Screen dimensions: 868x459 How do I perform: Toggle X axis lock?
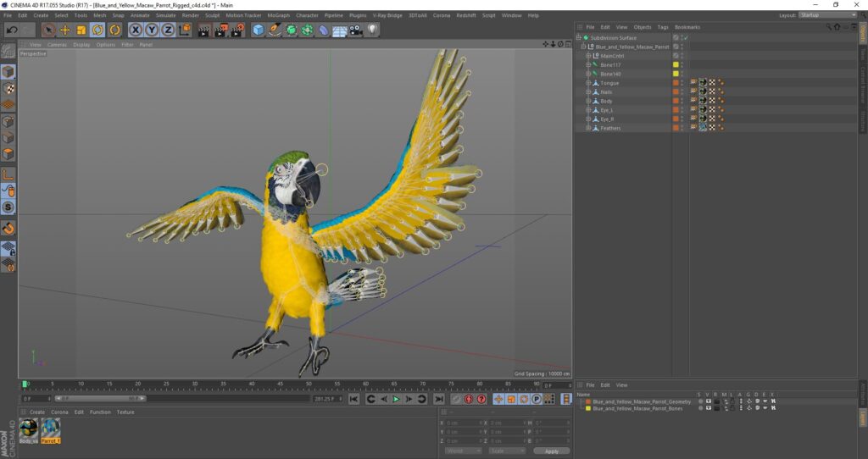tap(136, 30)
